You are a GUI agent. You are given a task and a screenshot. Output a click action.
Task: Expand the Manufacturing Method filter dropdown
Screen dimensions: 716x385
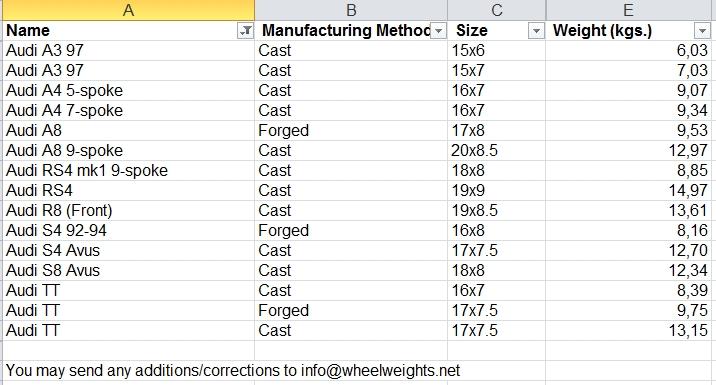pos(438,31)
